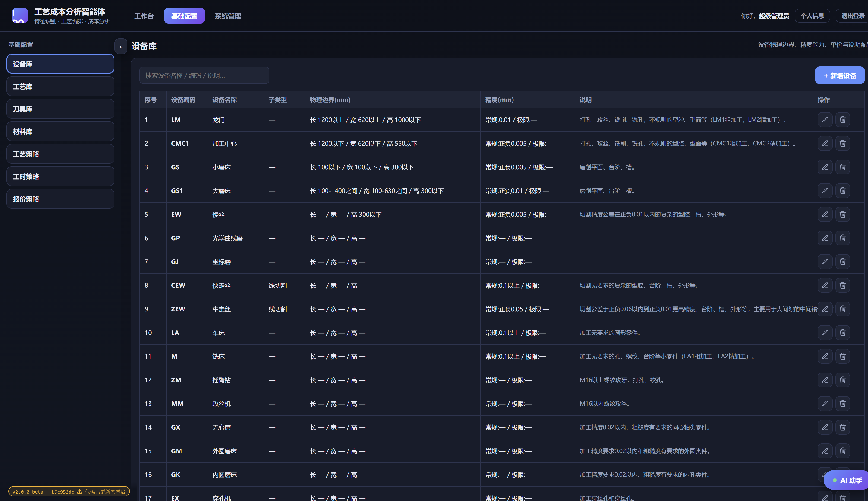The image size is (868, 501).
Task: Edit the MM 攻丝机 row
Action: (x=825, y=404)
